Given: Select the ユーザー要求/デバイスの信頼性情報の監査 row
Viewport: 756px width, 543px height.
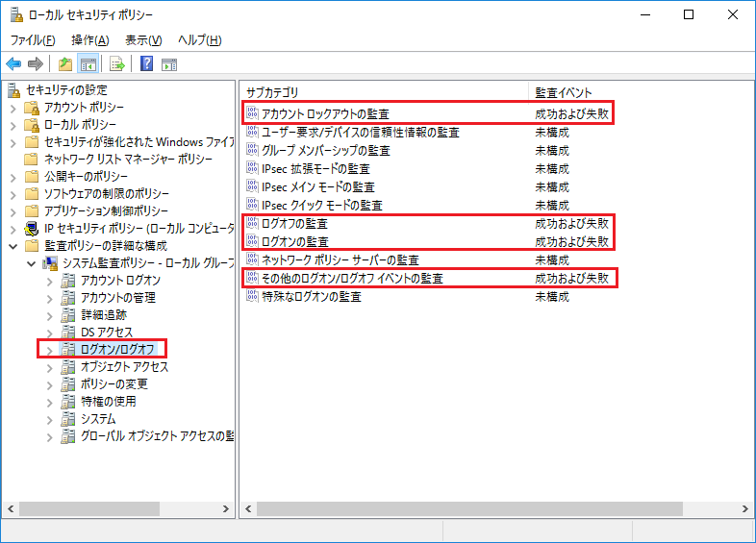Looking at the screenshot, I should pyautogui.click(x=408, y=132).
